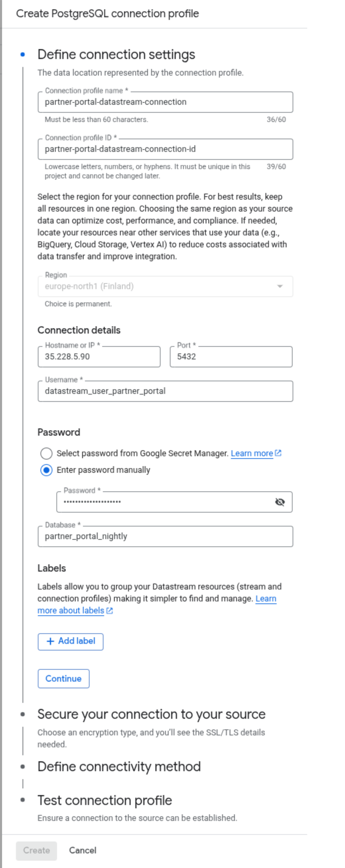Open the Secure your connection to your source step
The image size is (345, 868).
tap(151, 714)
